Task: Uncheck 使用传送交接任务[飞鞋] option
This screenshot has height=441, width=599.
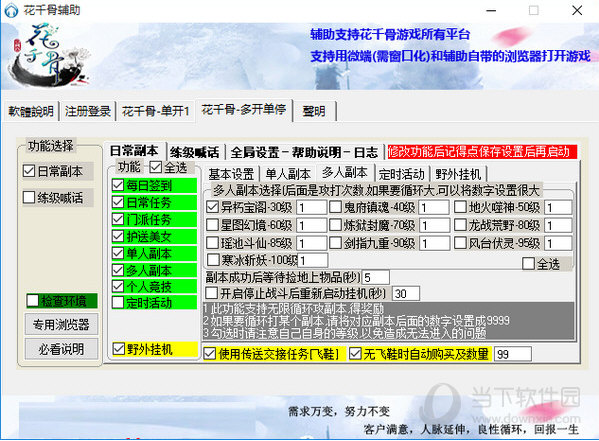Action: (x=210, y=353)
